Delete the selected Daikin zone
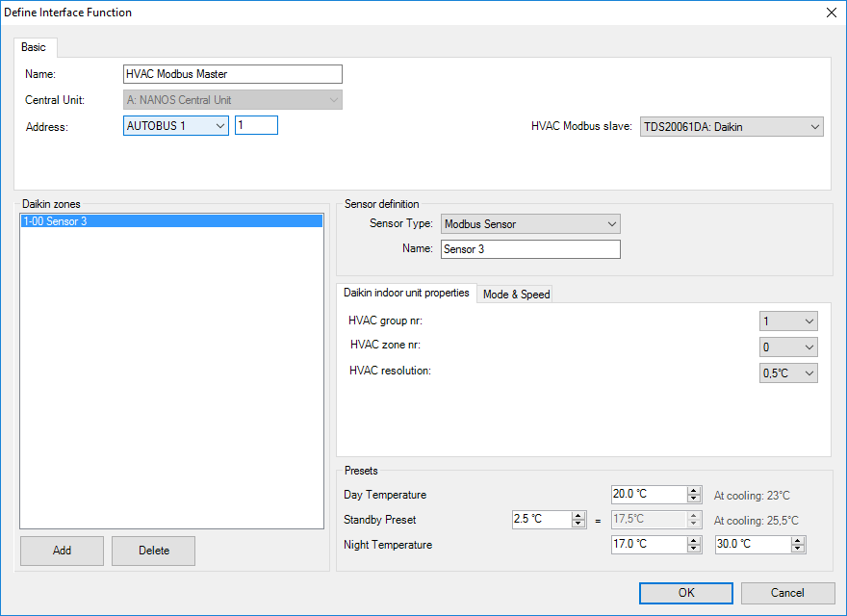 click(x=153, y=551)
